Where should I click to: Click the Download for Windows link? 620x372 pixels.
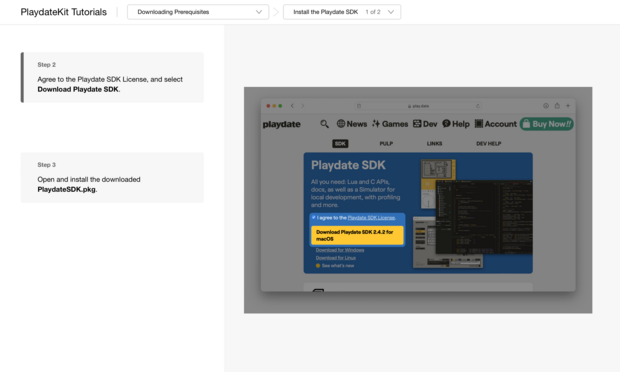[x=340, y=250]
